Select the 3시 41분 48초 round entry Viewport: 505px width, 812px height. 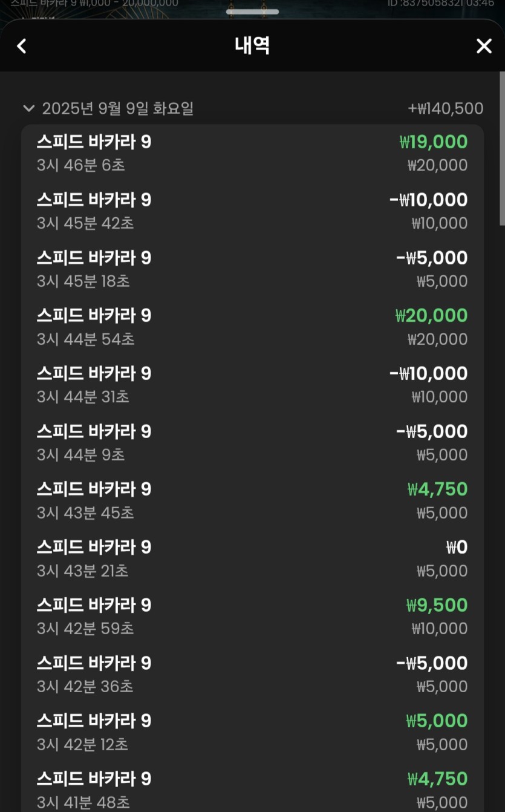click(x=252, y=790)
